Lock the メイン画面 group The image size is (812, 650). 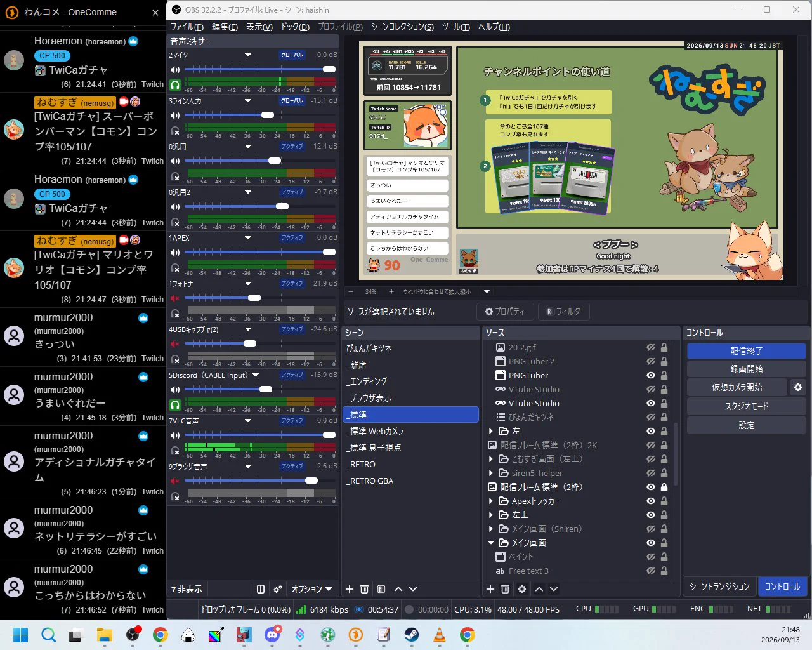[x=664, y=543]
